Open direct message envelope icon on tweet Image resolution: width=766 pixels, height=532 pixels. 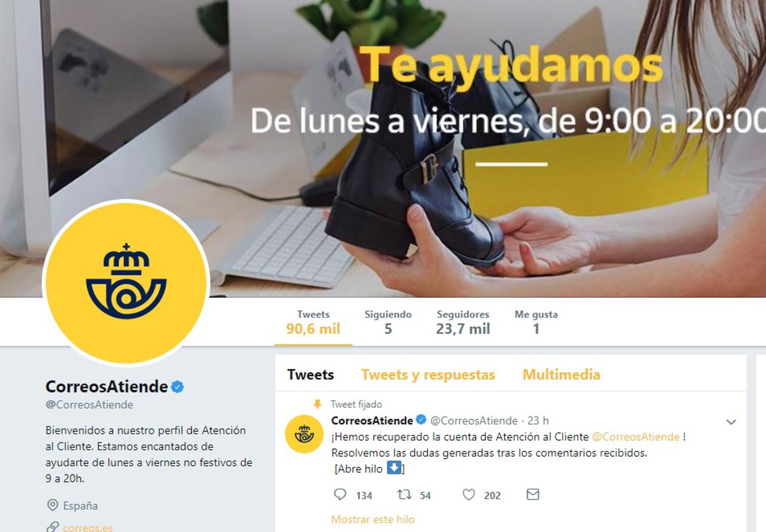pos(532,494)
